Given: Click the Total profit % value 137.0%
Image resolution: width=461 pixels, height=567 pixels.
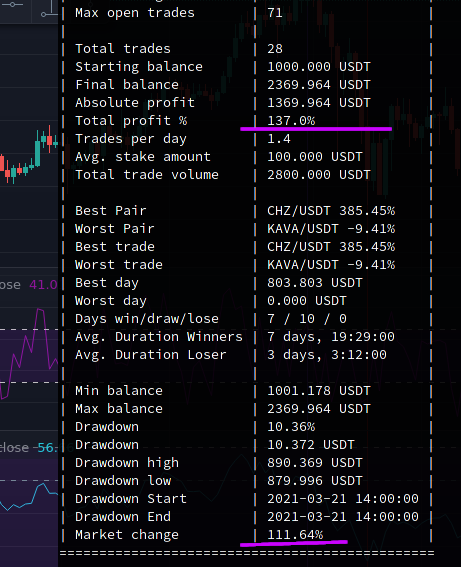Looking at the screenshot, I should 291,121.
